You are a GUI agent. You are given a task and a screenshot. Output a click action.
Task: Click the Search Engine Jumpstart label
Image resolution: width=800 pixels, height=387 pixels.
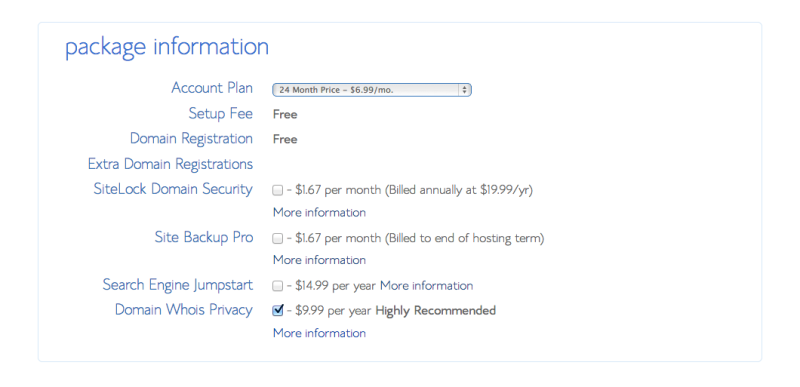(x=178, y=285)
